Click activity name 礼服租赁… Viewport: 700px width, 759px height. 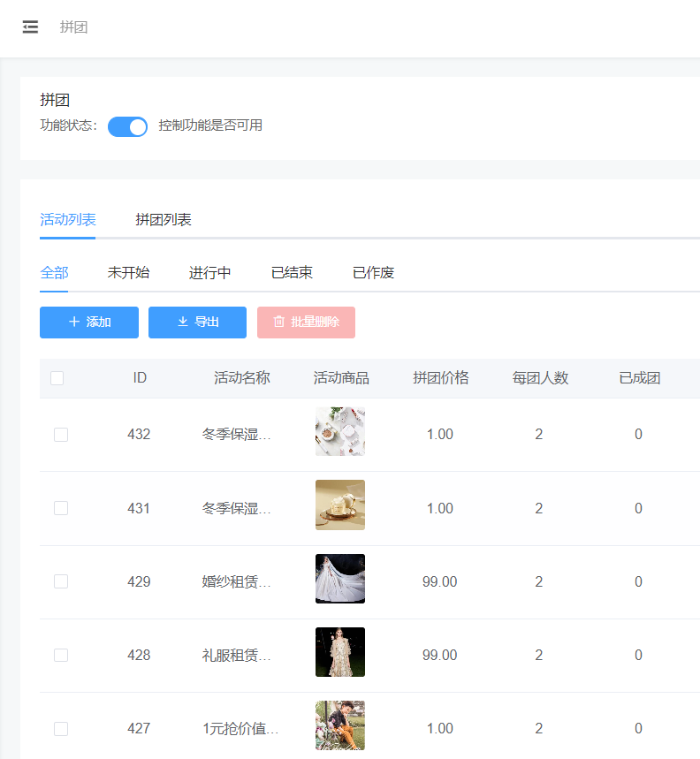(236, 655)
